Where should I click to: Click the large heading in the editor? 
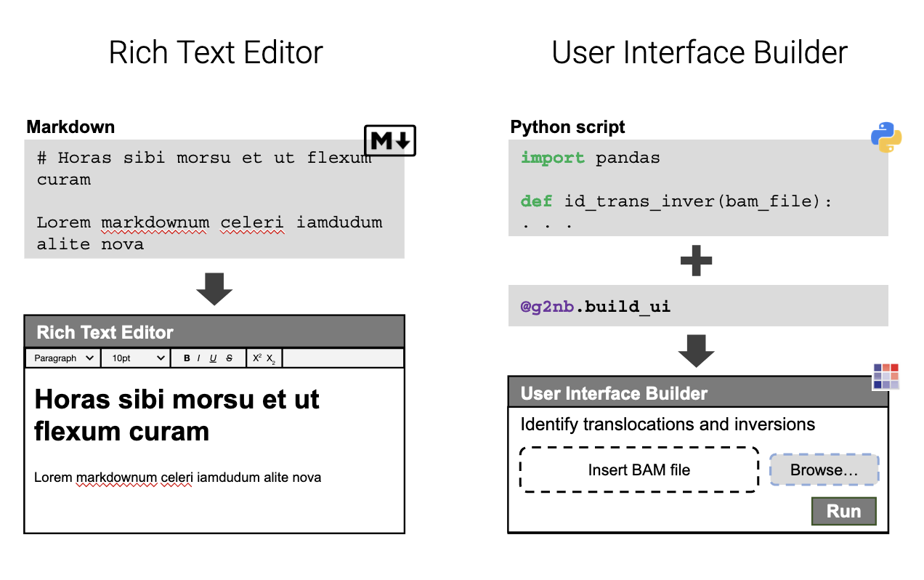[177, 415]
